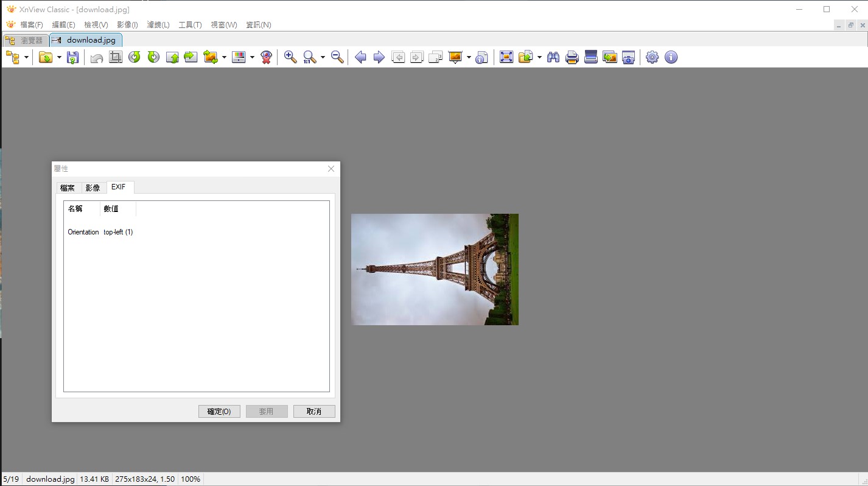
Task: Expand the export file dropdown arrow
Action: [x=539, y=57]
